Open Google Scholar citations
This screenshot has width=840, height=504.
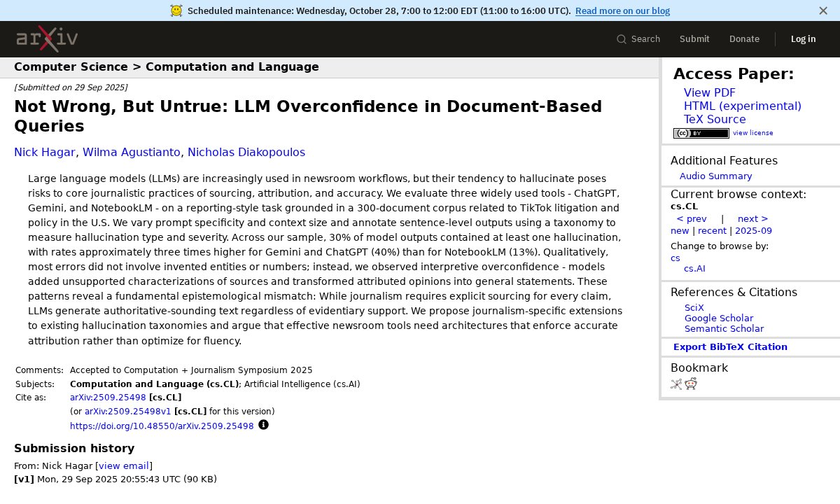[x=719, y=318]
